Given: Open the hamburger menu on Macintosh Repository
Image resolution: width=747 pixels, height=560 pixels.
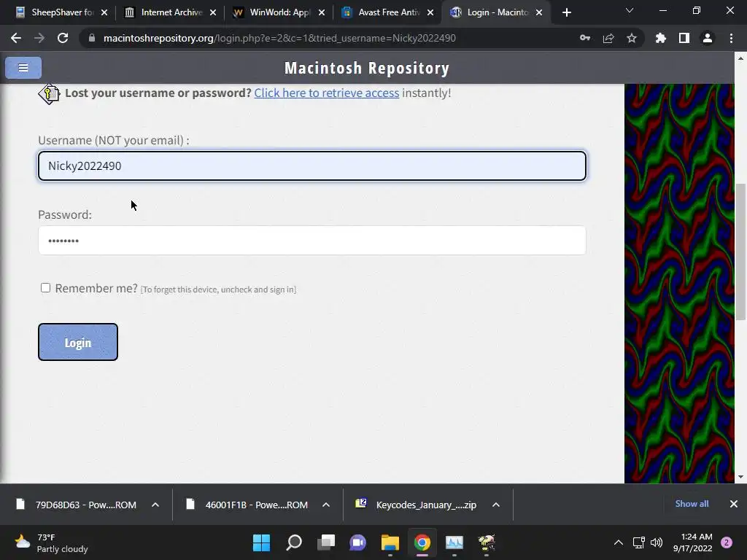Looking at the screenshot, I should [x=23, y=68].
